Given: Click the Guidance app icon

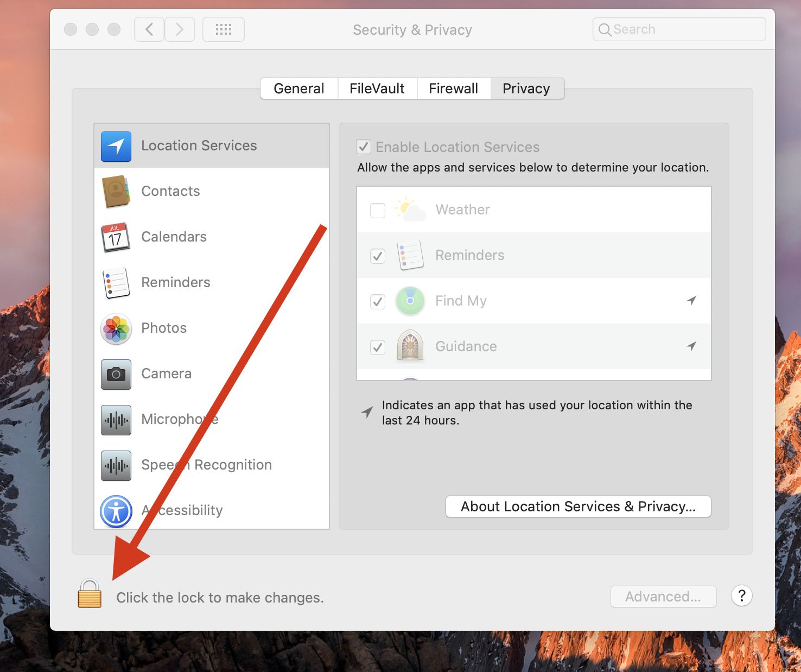Looking at the screenshot, I should pyautogui.click(x=410, y=346).
